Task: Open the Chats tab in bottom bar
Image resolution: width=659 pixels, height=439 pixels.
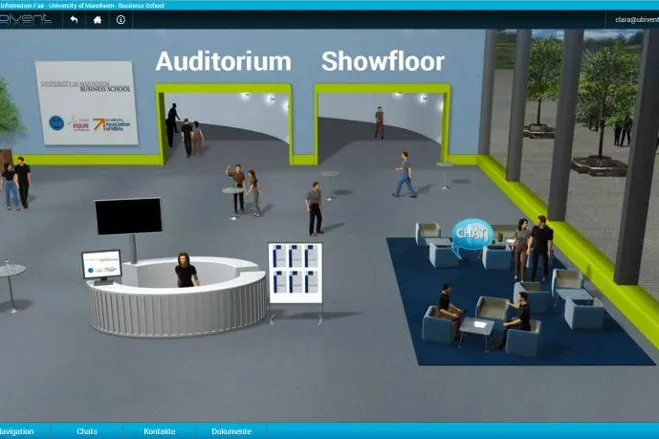Action: 87,431
